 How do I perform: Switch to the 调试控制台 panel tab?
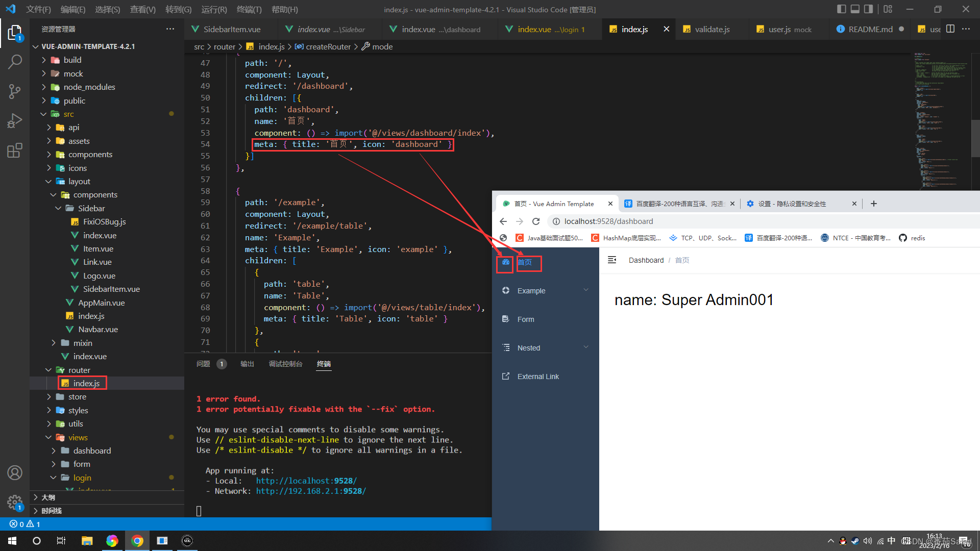coord(285,364)
